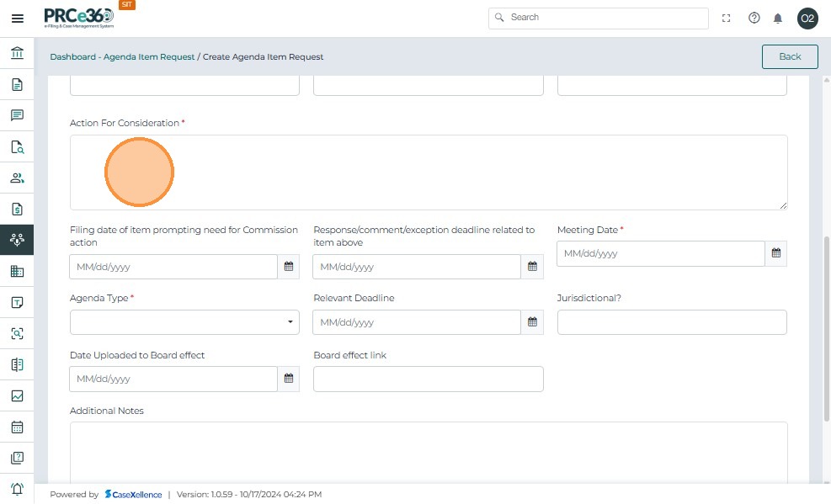Open the users sidebar icon

pyautogui.click(x=17, y=178)
